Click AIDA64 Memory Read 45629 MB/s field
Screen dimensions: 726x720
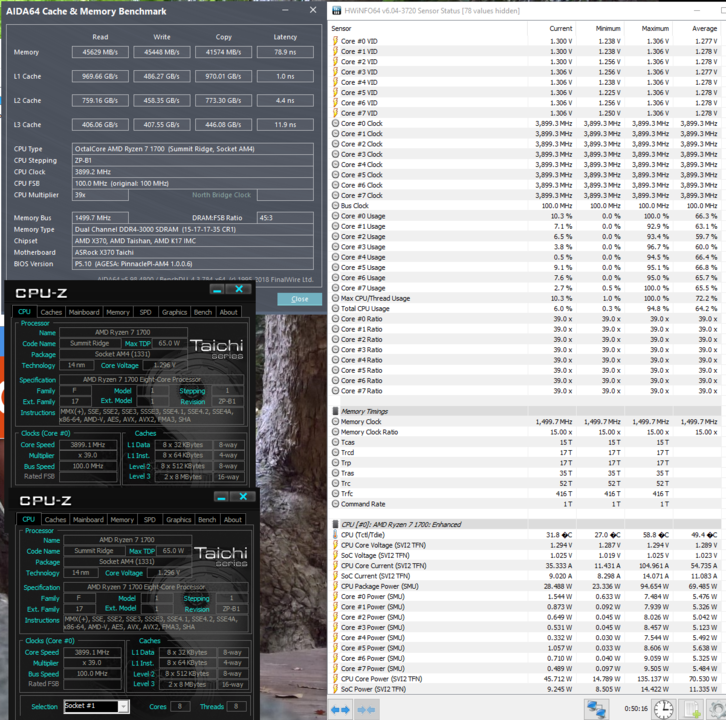click(x=100, y=52)
